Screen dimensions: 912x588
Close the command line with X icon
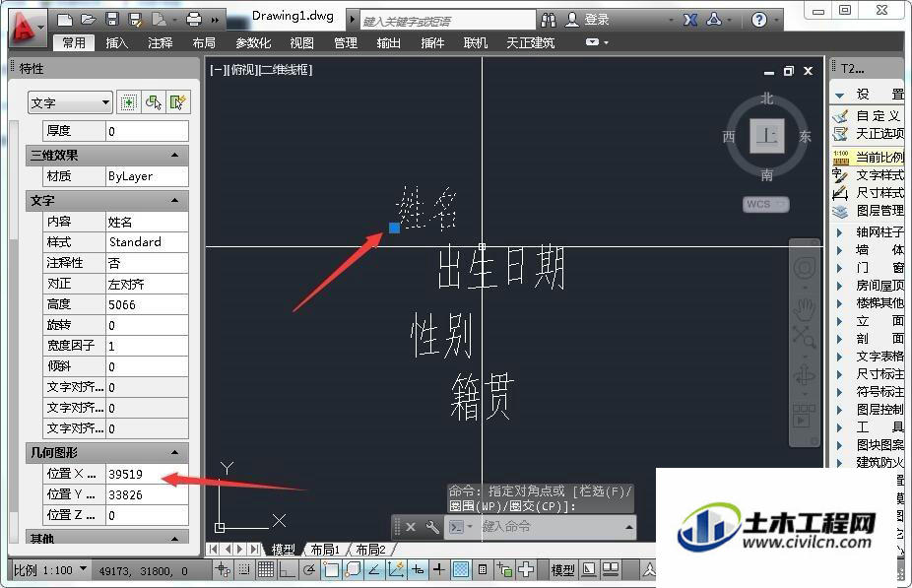[x=411, y=527]
